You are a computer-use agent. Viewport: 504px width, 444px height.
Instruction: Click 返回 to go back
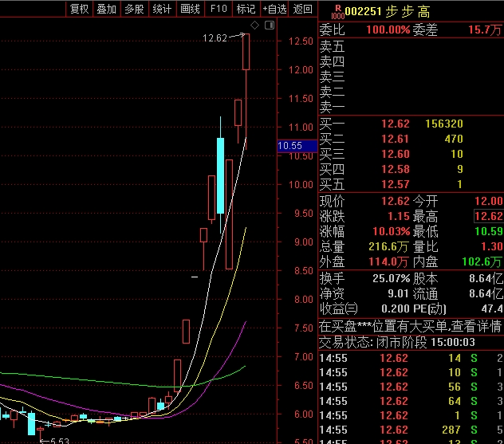tap(302, 9)
